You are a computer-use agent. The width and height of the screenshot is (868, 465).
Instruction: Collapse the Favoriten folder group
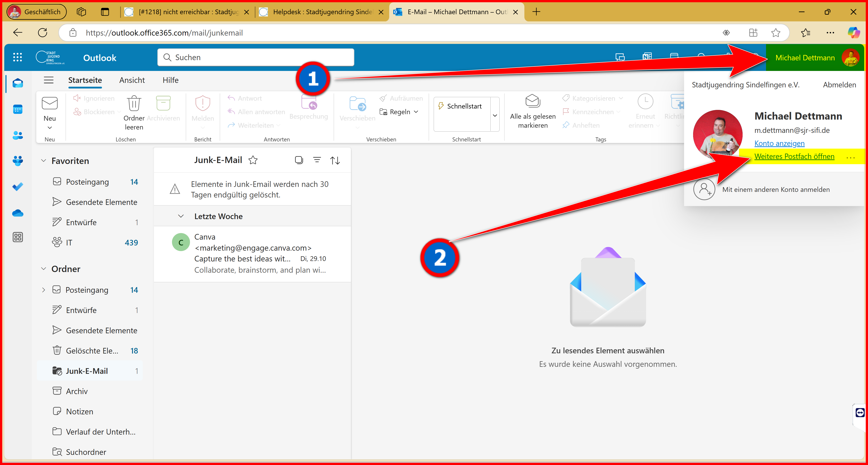[43, 161]
